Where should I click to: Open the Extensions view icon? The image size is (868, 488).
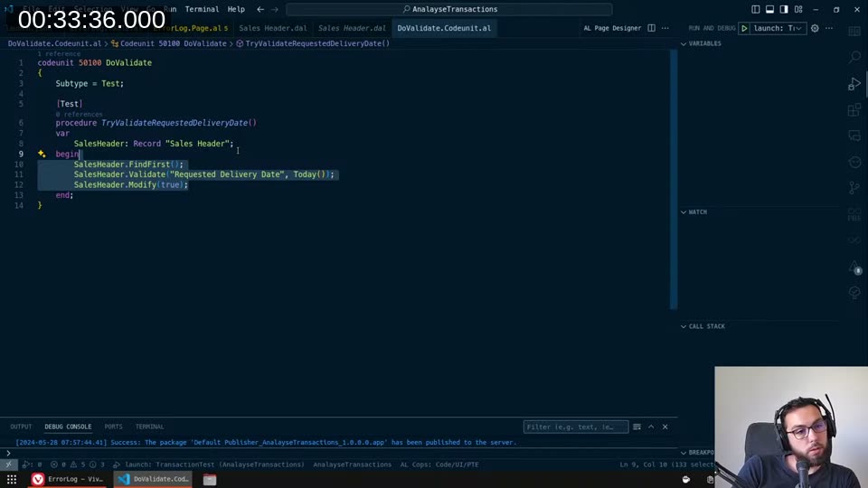854,109
